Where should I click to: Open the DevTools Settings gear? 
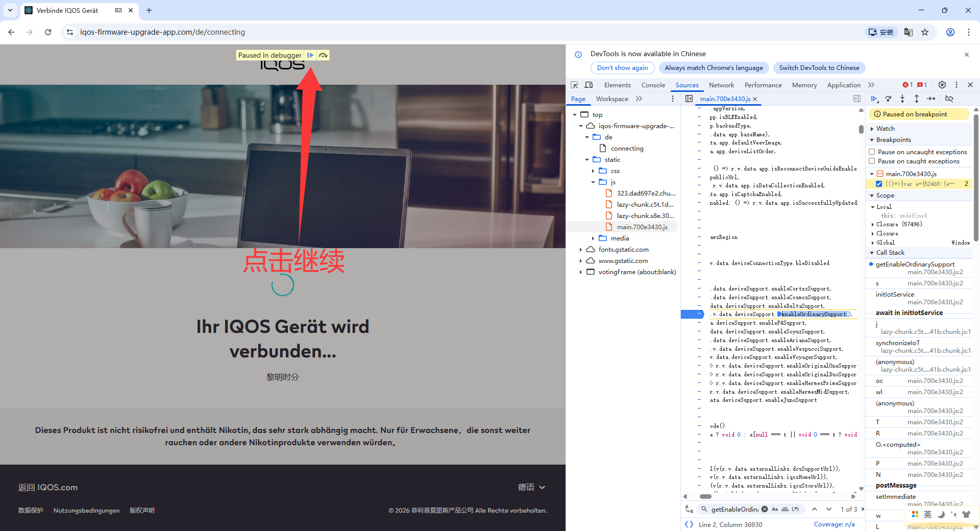click(x=942, y=85)
